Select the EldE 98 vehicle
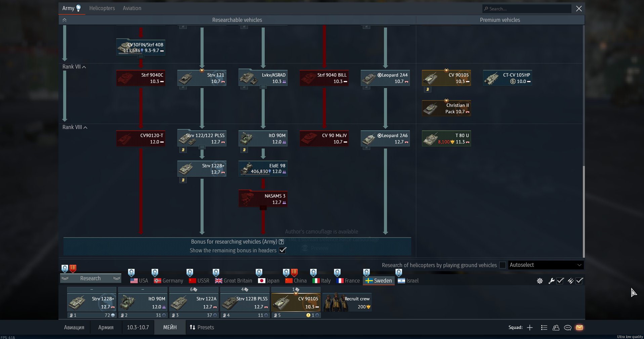This screenshot has height=339, width=644. (263, 169)
